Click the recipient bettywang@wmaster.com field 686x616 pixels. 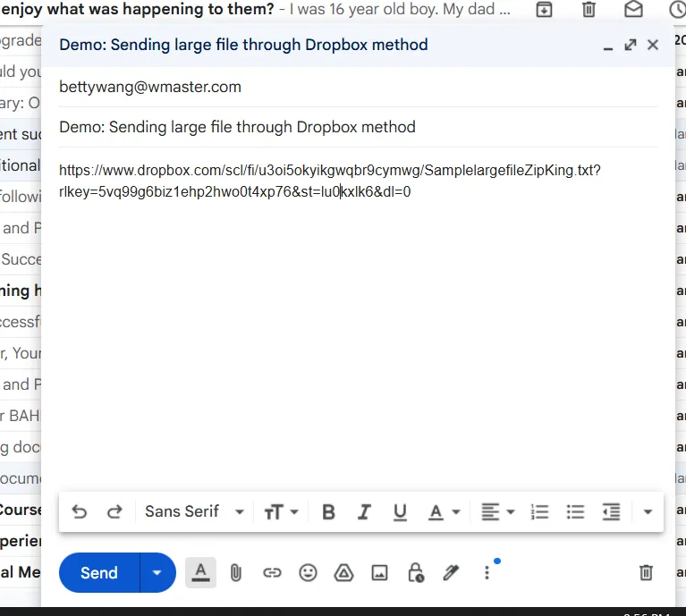[x=359, y=87]
